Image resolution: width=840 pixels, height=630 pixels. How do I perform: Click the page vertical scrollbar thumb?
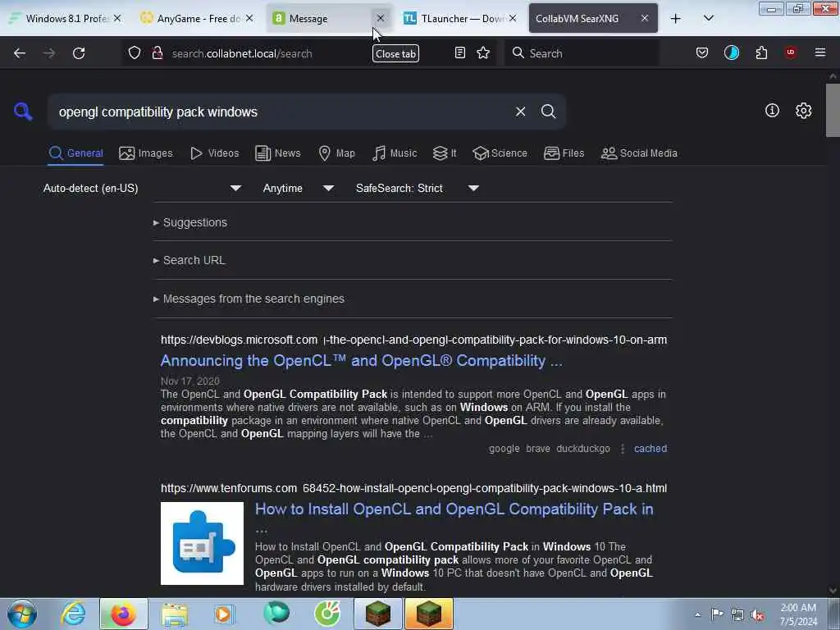[833, 110]
